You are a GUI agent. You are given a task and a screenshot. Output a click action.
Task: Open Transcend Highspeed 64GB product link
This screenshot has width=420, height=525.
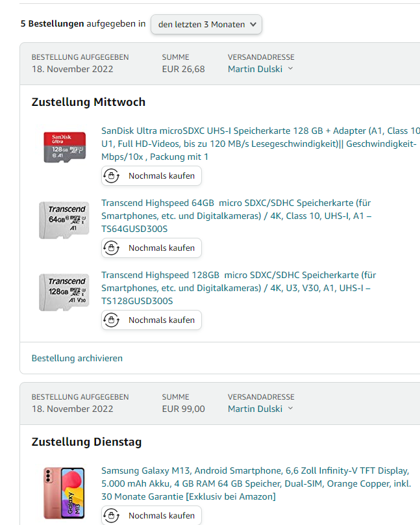[236, 216]
